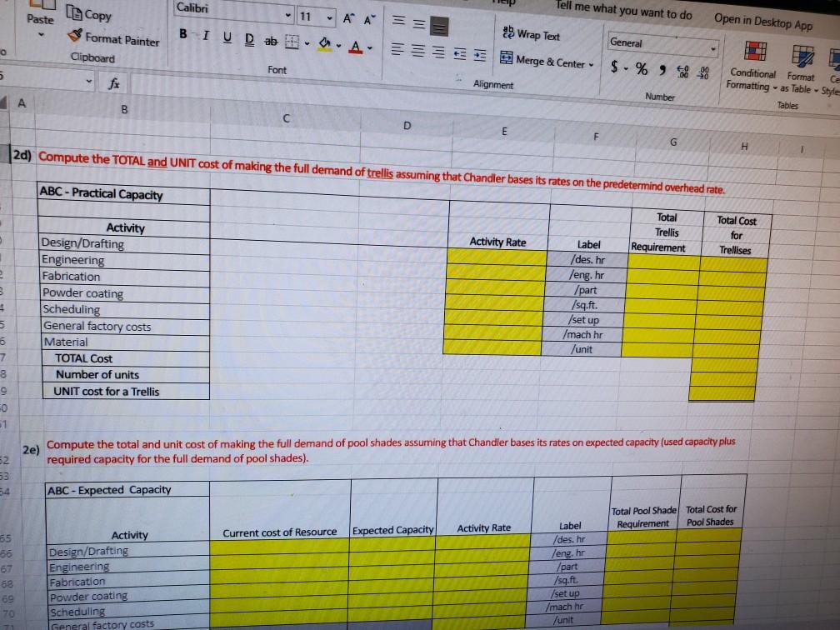
Task: Apply red Font Color
Action: tap(355, 47)
